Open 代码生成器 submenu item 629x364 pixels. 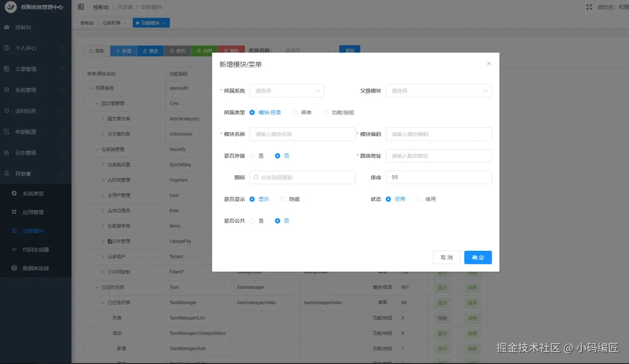click(x=35, y=250)
